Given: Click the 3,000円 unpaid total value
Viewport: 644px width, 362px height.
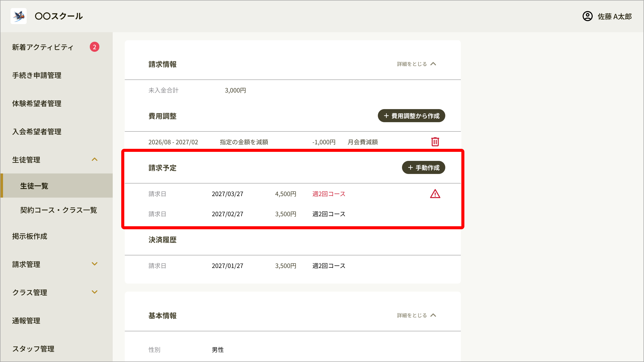Looking at the screenshot, I should (x=235, y=90).
